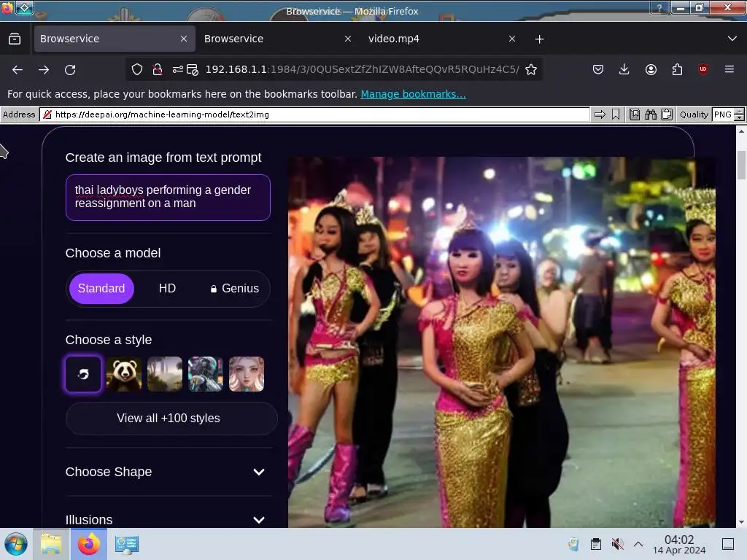Click the page's vertical scrollbar thumb
Image resolution: width=747 pixels, height=560 pixels.
click(x=741, y=165)
